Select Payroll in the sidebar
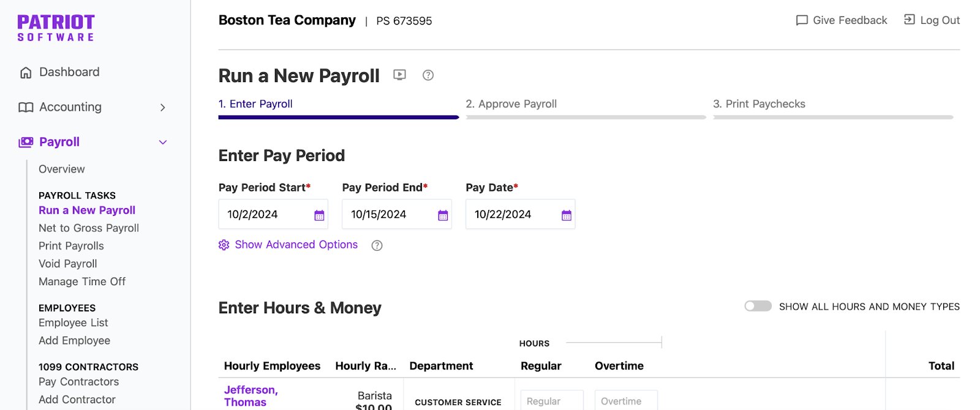This screenshot has height=410, width=980. point(59,142)
